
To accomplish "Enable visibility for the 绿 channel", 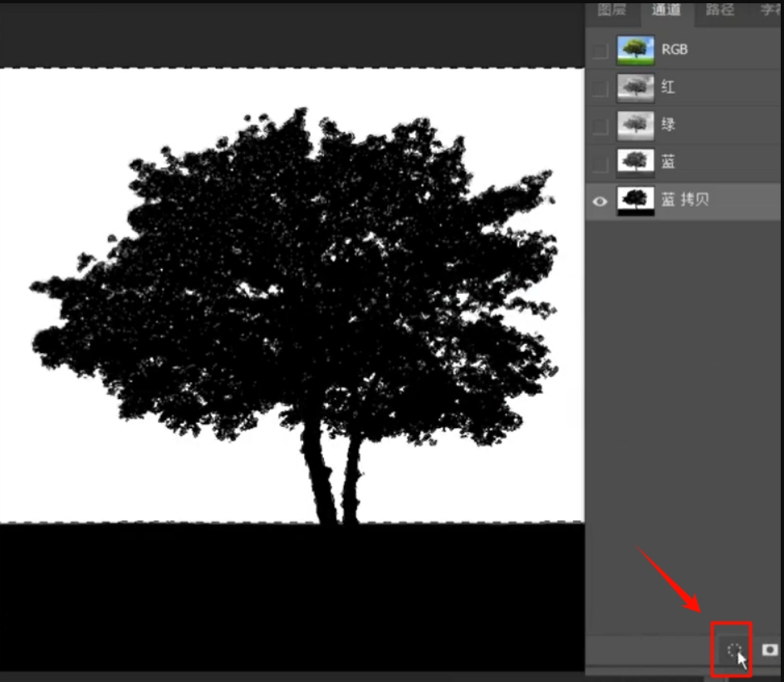I will tap(600, 125).
